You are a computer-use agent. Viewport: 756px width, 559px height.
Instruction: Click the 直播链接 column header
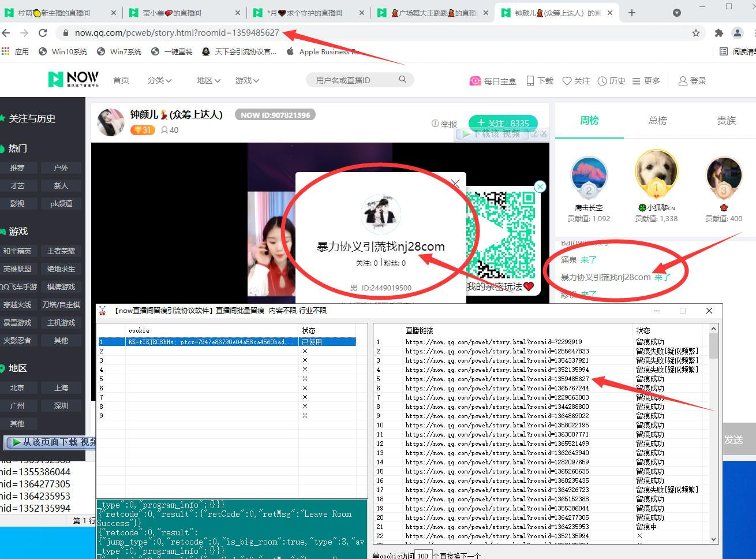420,330
